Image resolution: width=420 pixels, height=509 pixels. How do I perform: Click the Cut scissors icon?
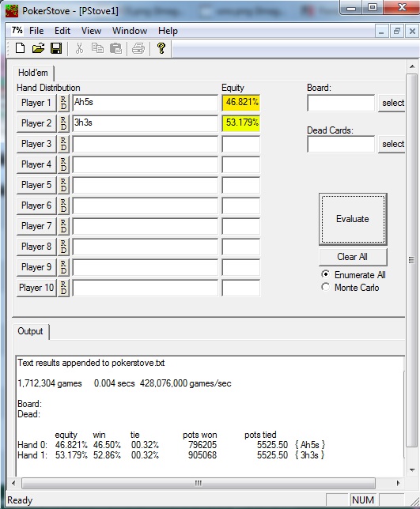pyautogui.click(x=79, y=48)
